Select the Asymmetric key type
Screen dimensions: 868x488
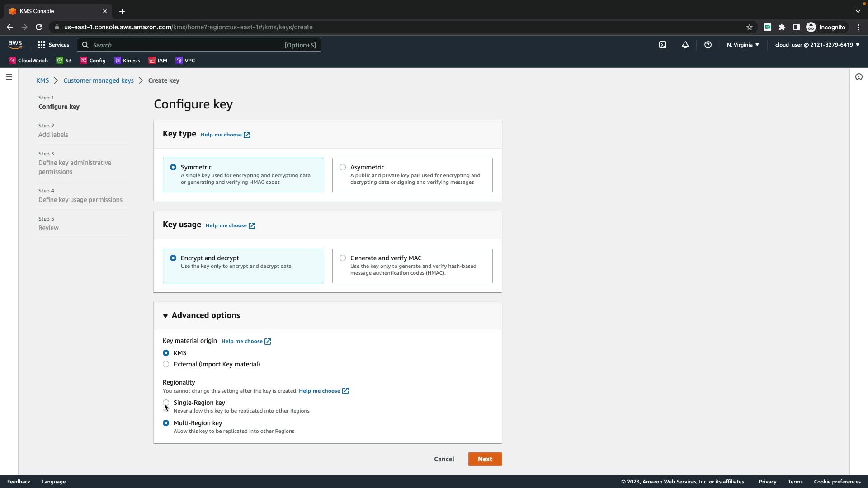343,167
